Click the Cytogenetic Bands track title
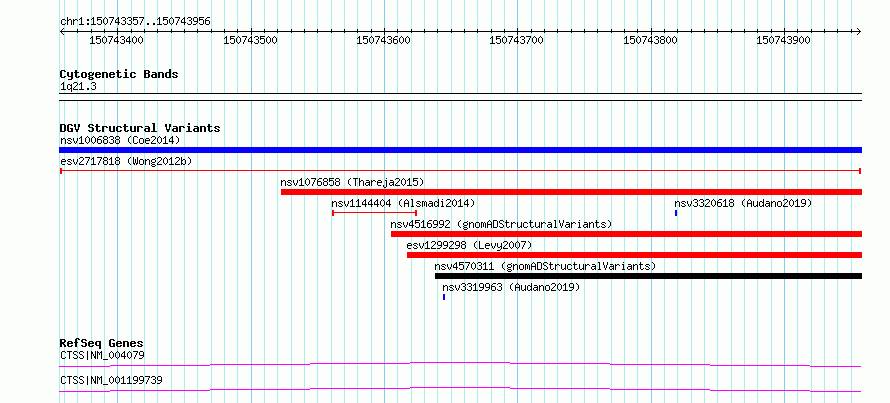This screenshot has height=403, width=890. click(119, 74)
